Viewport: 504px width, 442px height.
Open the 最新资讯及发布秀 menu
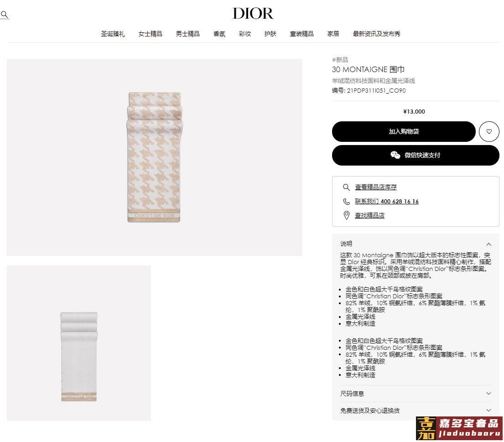pyautogui.click(x=376, y=34)
